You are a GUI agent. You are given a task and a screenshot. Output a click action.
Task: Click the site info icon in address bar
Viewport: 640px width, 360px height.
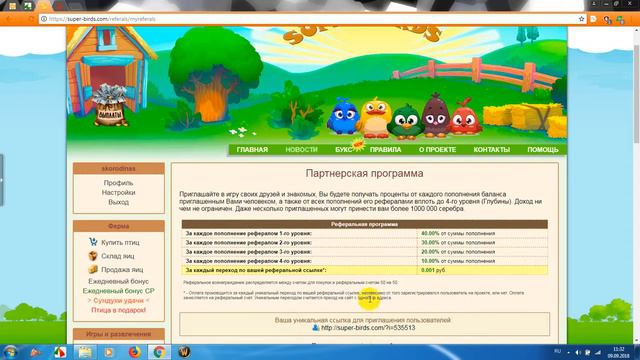tap(44, 19)
